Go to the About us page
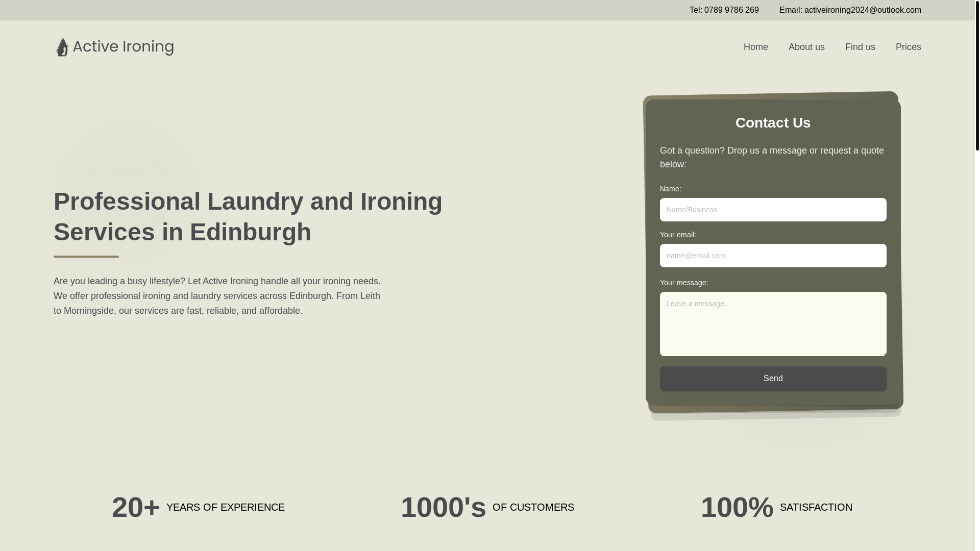Screen dimensions: 980x551 (x=806, y=47)
